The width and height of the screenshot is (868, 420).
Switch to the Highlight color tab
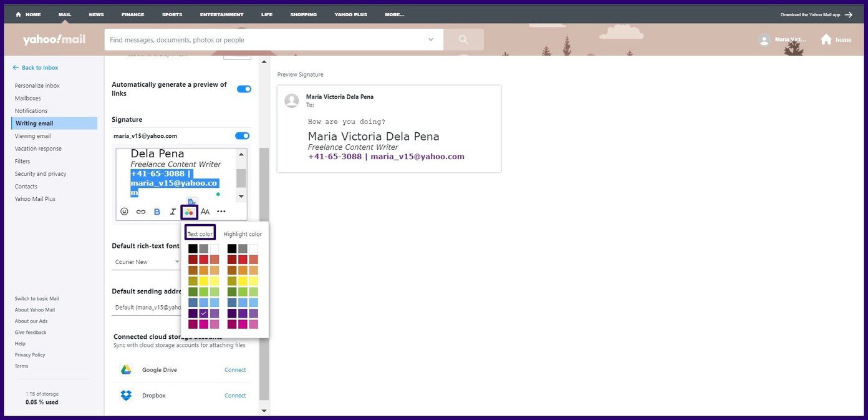pos(243,234)
